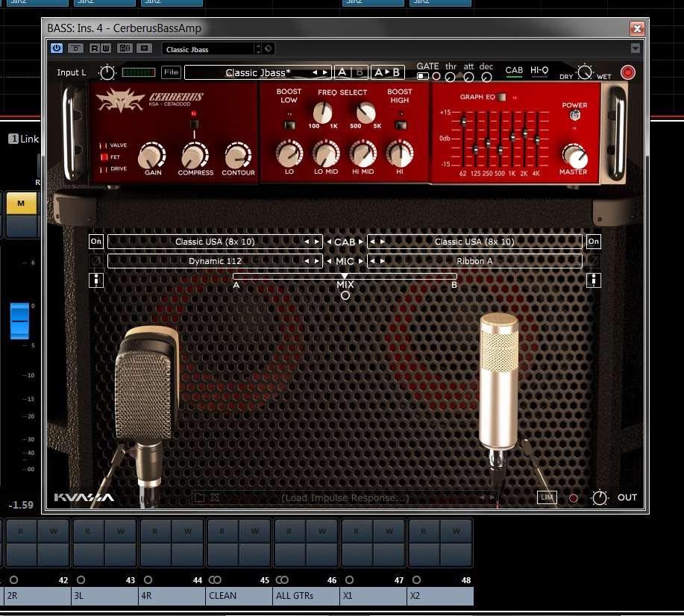Toggle the GRAPH EQ switch

tap(502, 97)
